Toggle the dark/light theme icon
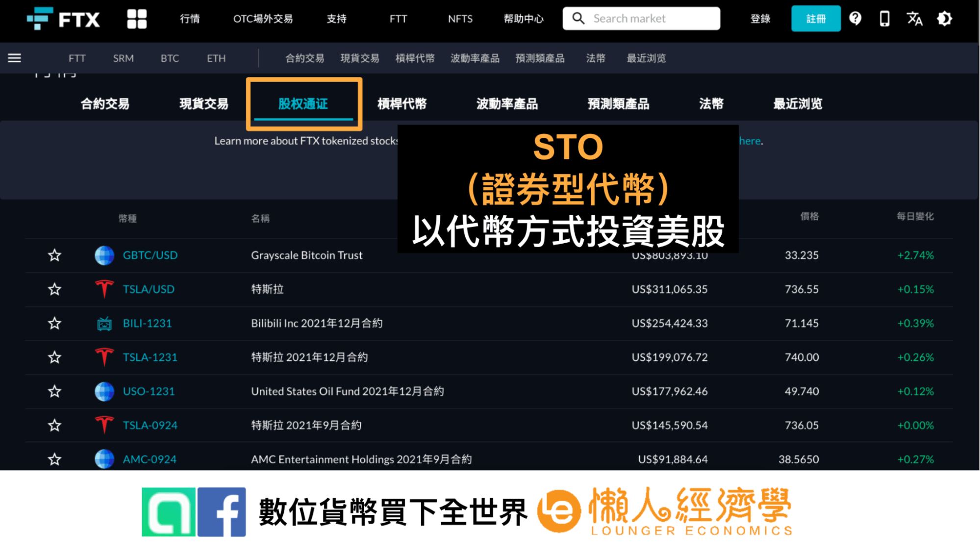 coord(944,19)
